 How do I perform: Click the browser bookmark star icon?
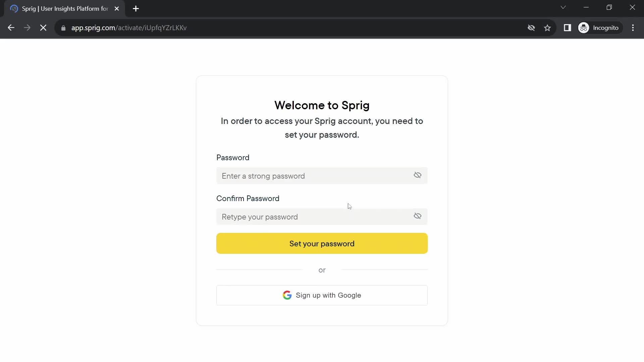click(x=548, y=28)
